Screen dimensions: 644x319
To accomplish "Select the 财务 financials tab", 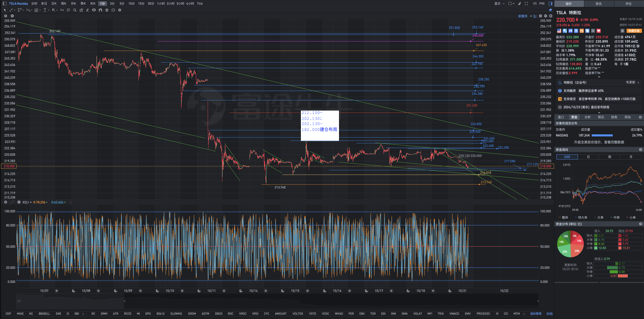I will point(614,117).
